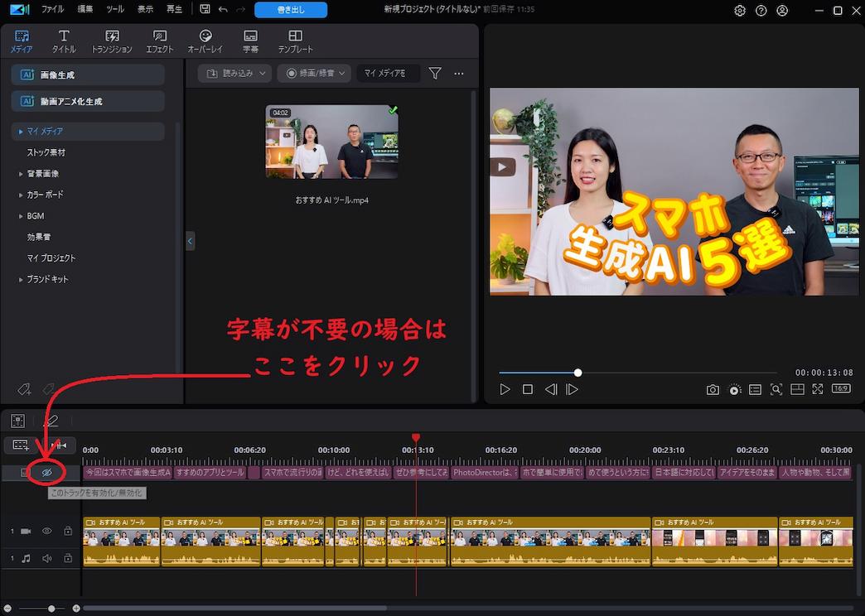Screen dimensions: 865x616
Task: Filter the media library with funnel icon
Action: pyautogui.click(x=435, y=74)
